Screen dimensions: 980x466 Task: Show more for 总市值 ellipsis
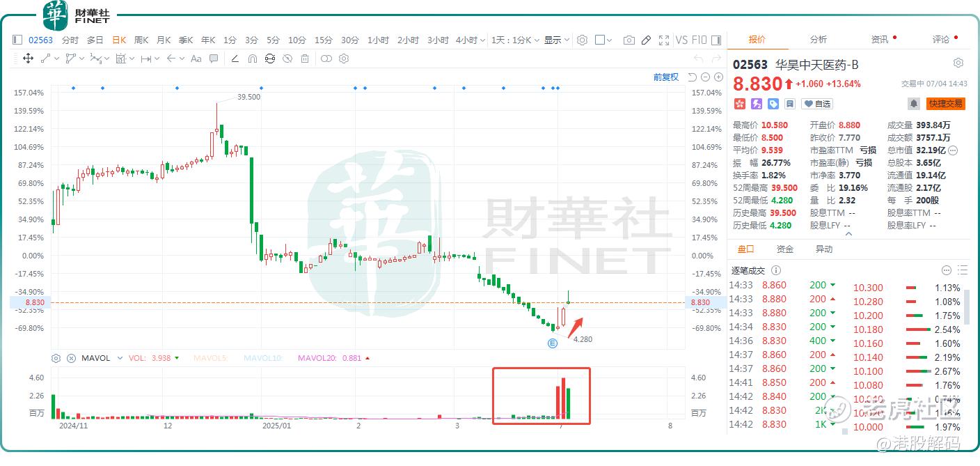pyautogui.click(x=953, y=150)
